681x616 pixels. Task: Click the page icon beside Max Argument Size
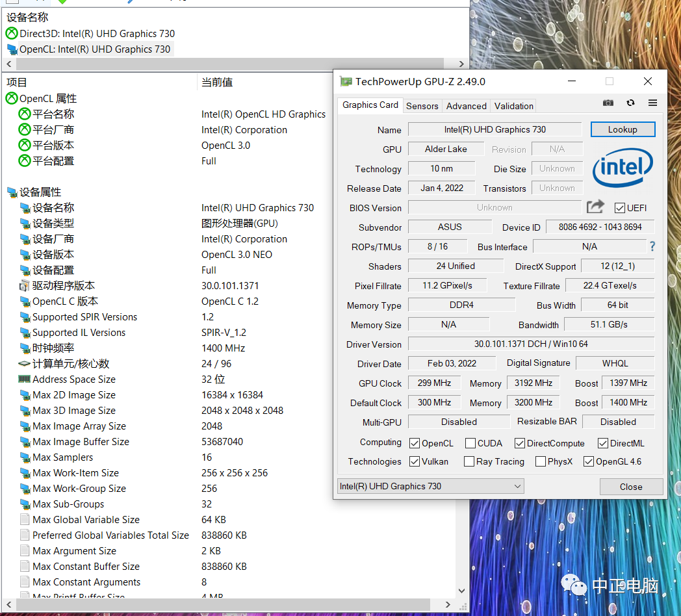[25, 551]
